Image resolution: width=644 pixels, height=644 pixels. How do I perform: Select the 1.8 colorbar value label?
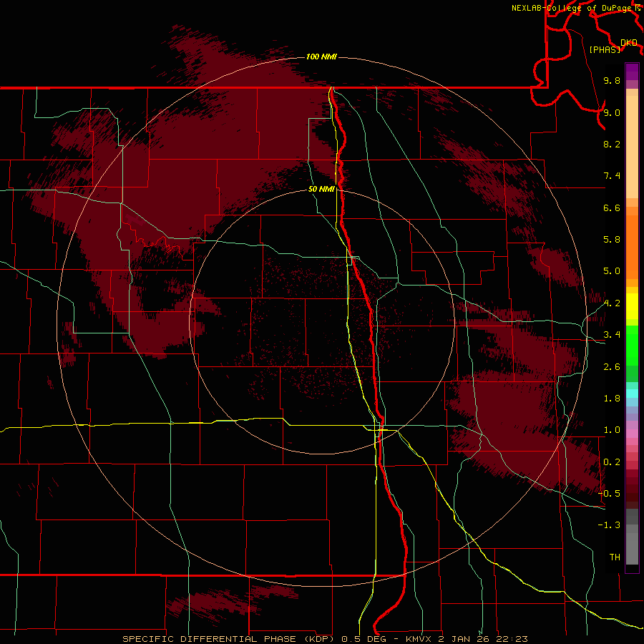coord(612,399)
